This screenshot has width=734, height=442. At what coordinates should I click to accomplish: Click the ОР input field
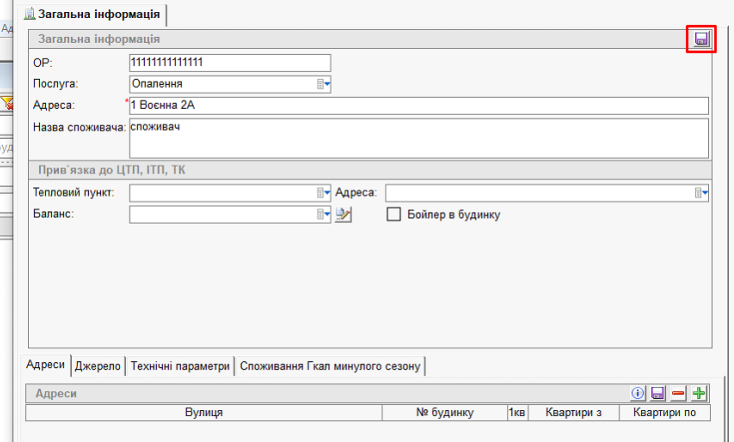tap(229, 62)
